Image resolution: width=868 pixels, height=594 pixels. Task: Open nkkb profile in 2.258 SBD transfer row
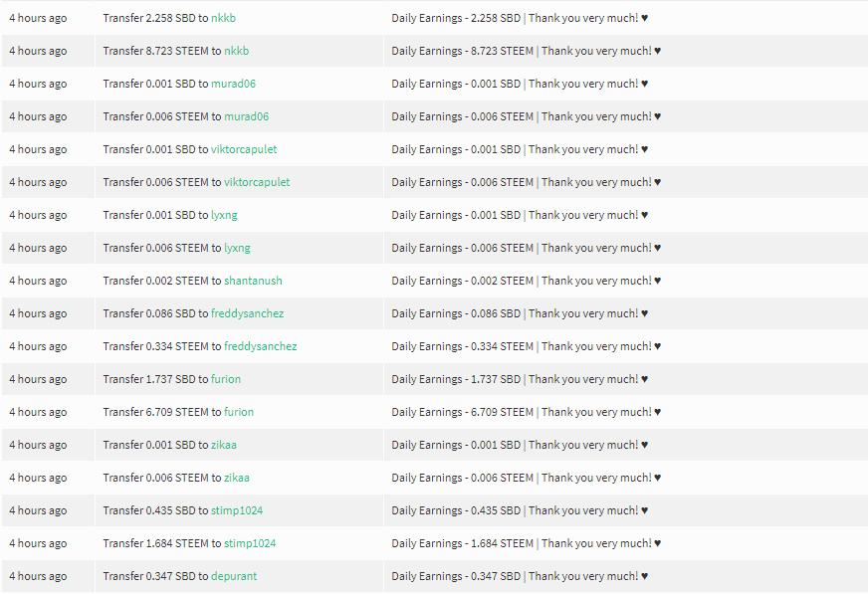coord(223,18)
